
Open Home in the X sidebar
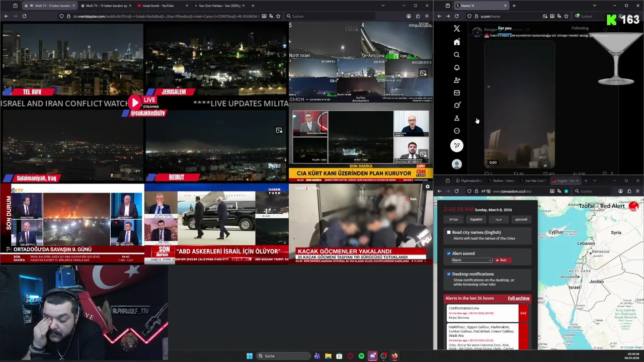(457, 42)
